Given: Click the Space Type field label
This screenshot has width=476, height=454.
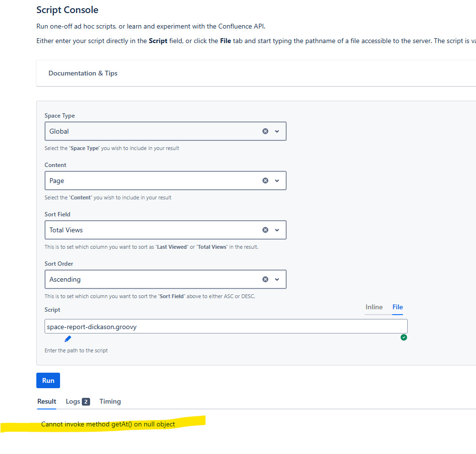Looking at the screenshot, I should [60, 116].
